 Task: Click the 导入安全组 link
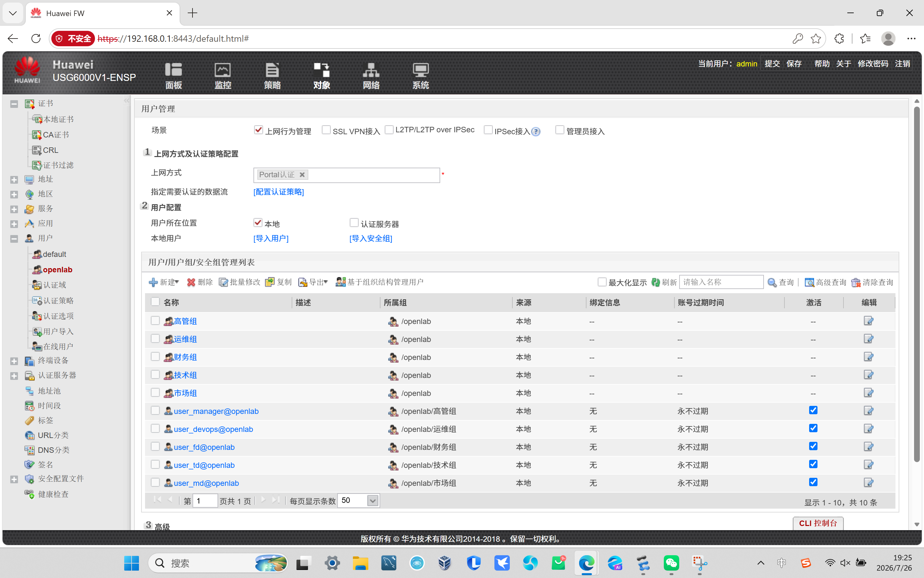(x=371, y=239)
